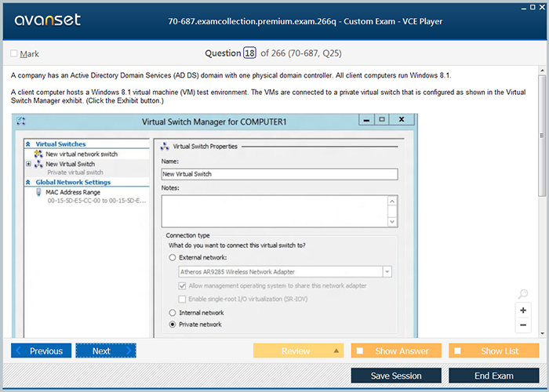Click the magnifier zoom icon
Image resolution: width=549 pixels, height=392 pixels.
[x=523, y=294]
